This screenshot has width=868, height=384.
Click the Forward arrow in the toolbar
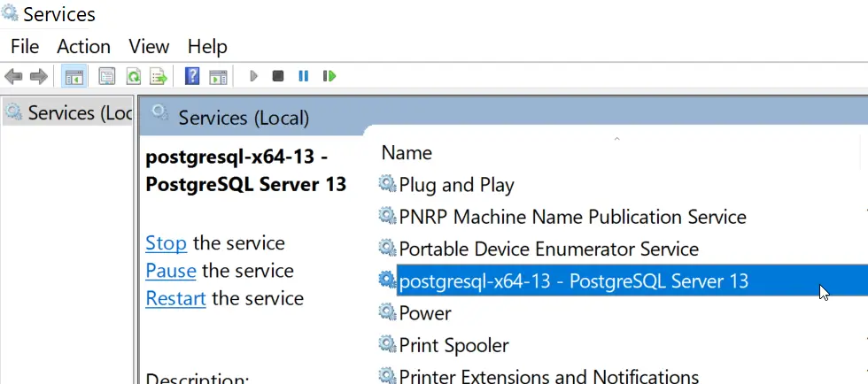[38, 76]
